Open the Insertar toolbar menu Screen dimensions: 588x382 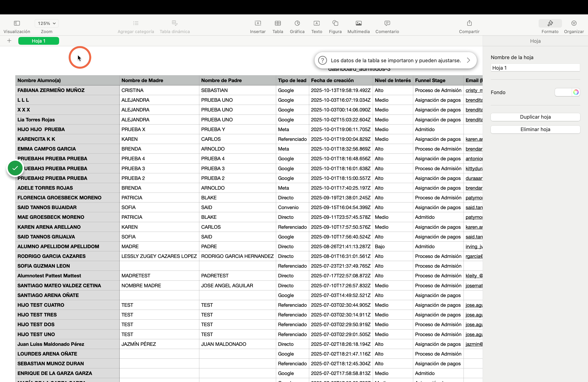coord(258,23)
